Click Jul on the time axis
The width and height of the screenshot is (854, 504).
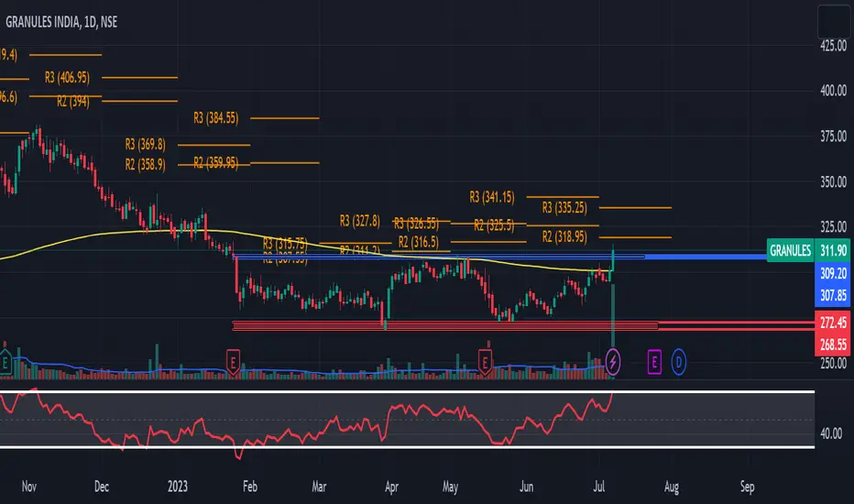pos(598,487)
